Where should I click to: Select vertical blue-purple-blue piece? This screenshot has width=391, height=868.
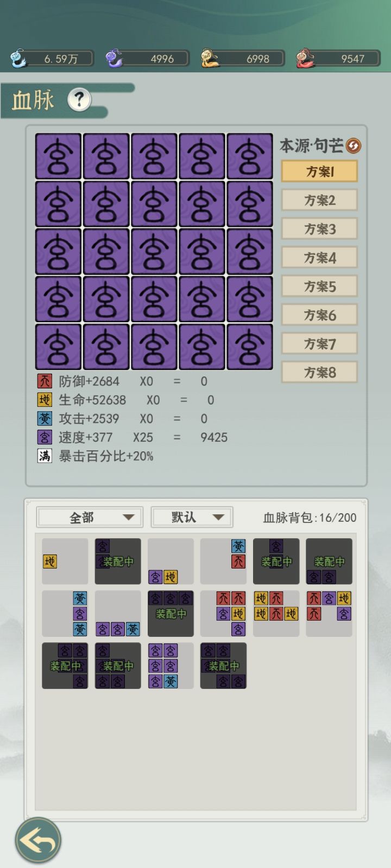65,614
